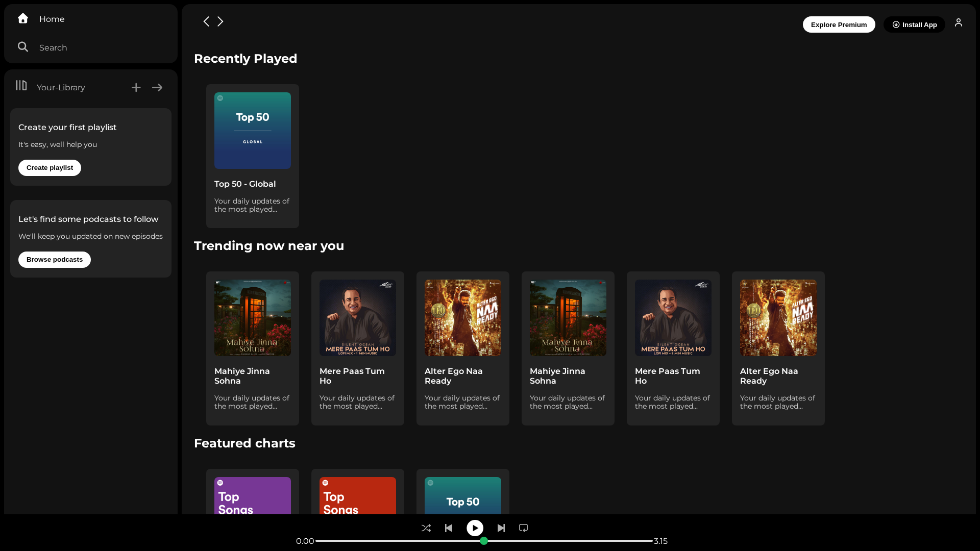
Task: Start playback with the play button
Action: point(475,528)
